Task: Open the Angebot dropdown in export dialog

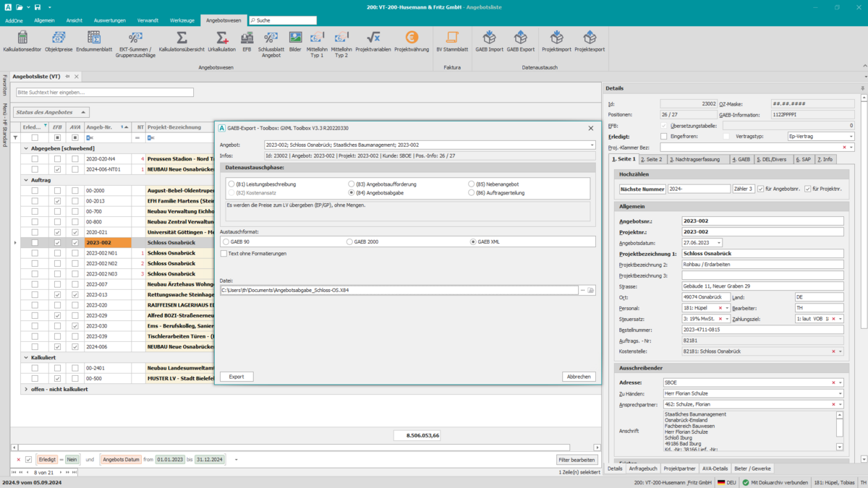Action: [x=592, y=145]
